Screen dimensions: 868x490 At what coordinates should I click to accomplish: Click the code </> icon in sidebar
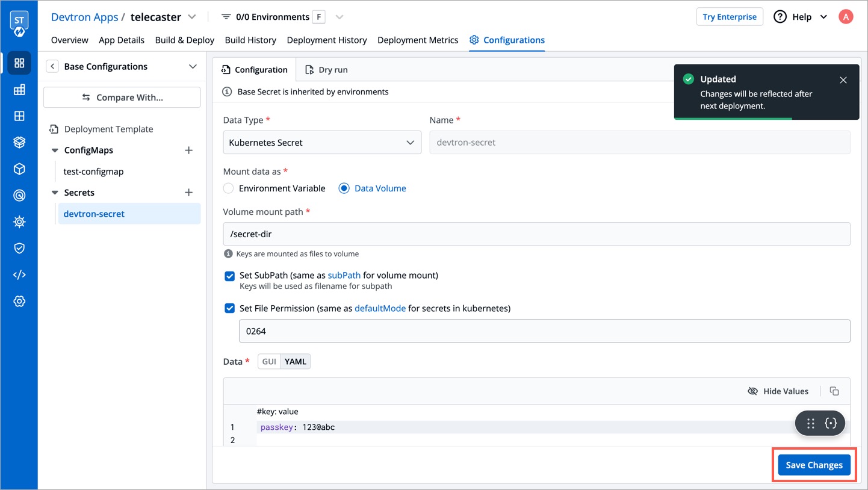click(x=19, y=274)
